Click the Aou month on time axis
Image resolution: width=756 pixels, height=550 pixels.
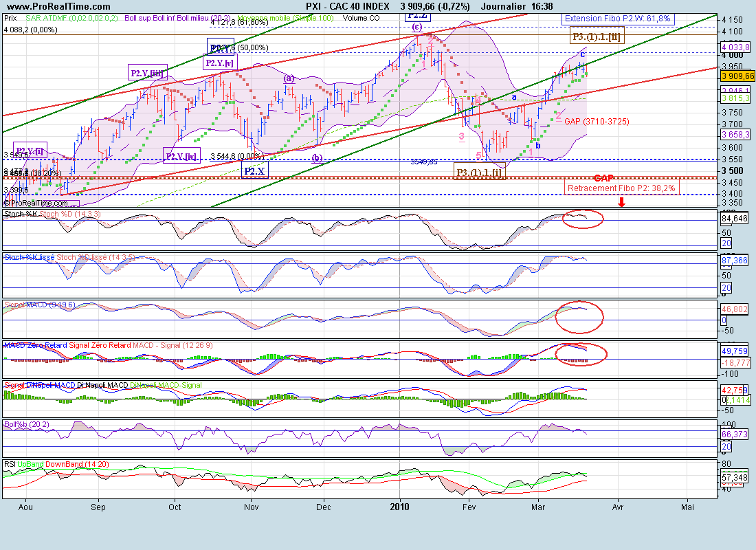(25, 507)
